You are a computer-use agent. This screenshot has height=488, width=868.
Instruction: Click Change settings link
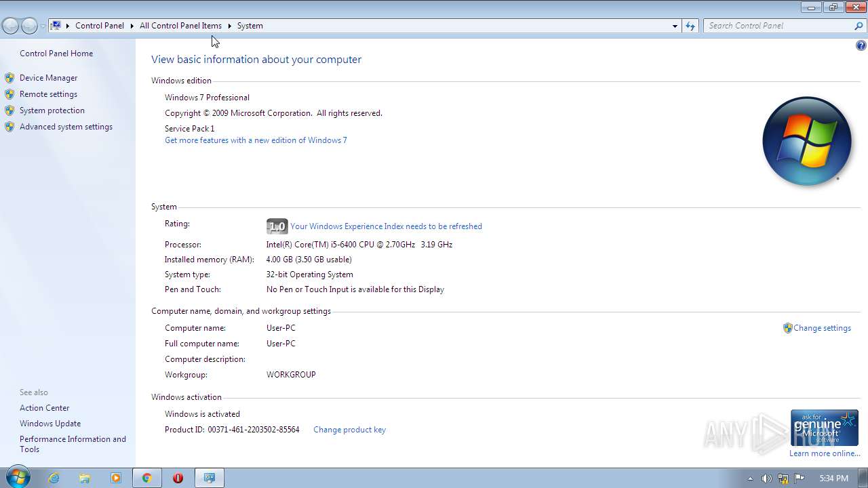tap(822, 328)
